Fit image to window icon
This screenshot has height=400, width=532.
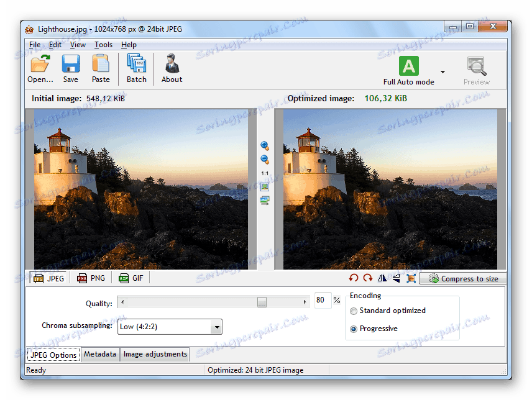[265, 187]
